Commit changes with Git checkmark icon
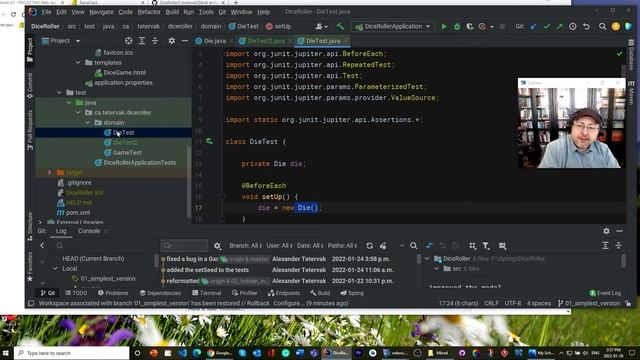The image size is (640, 360). [x=547, y=27]
